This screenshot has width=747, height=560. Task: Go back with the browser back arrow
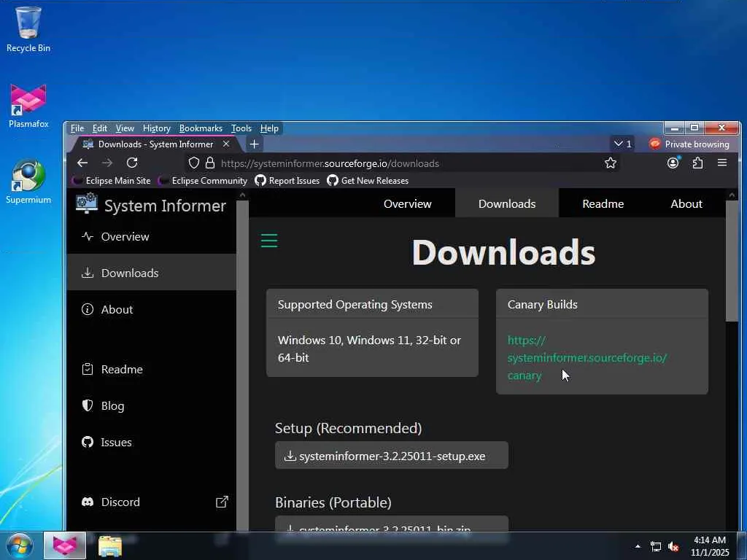pyautogui.click(x=82, y=163)
